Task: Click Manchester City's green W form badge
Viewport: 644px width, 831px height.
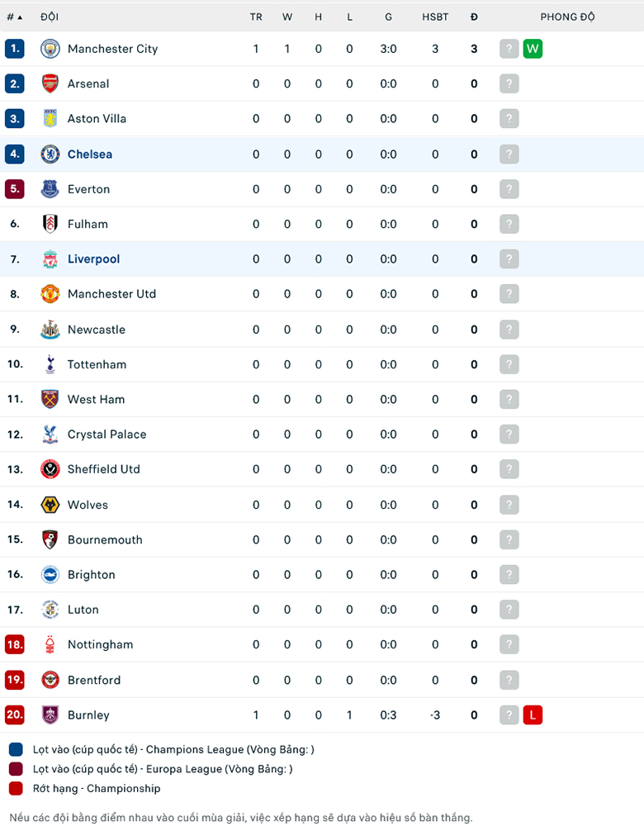Action: [x=533, y=49]
